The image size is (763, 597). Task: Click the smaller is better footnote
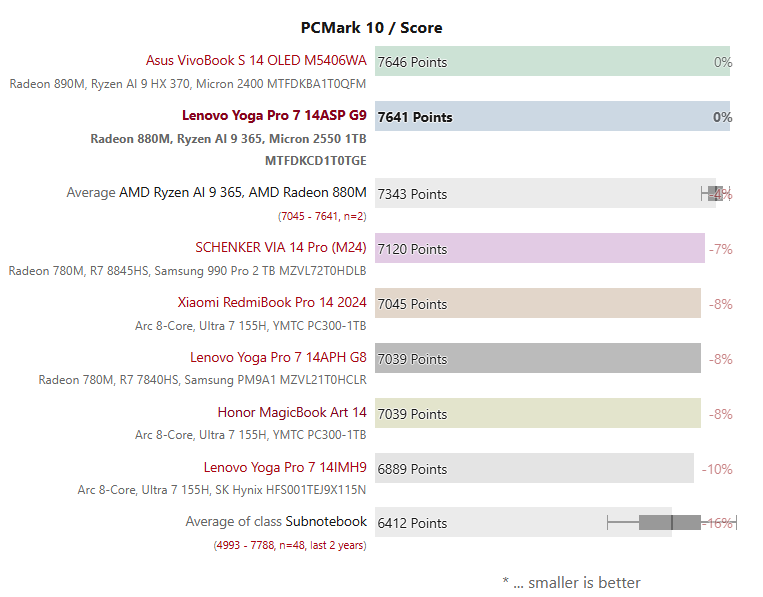coord(572,582)
